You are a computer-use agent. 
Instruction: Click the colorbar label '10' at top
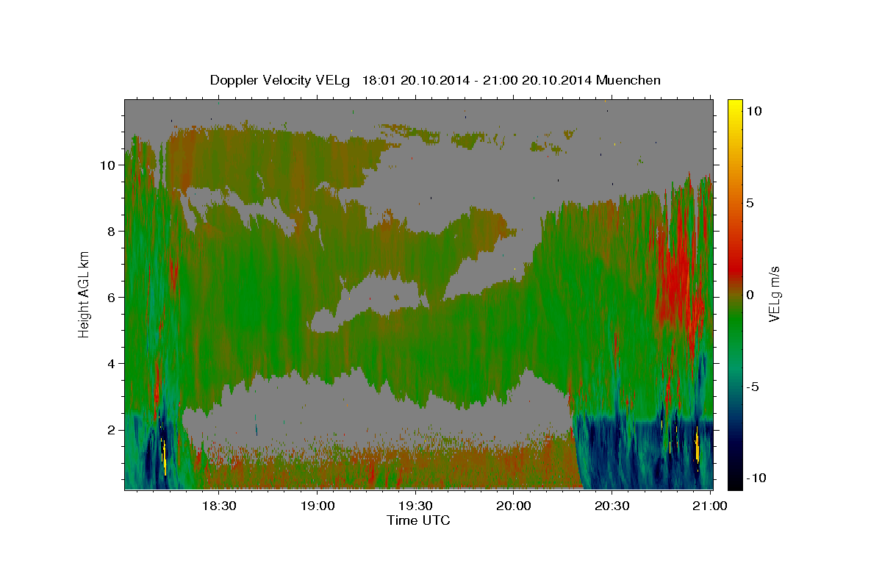753,110
